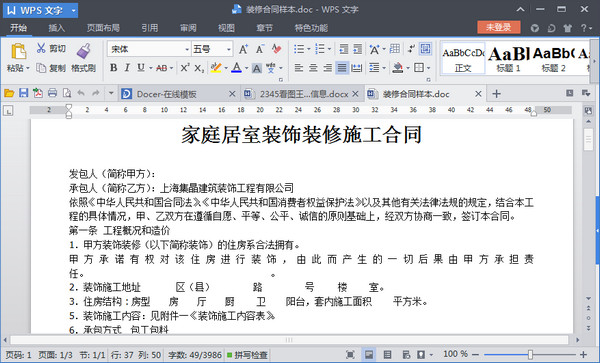Apply blue font color (A icon)
This screenshot has height=363, width=600.
(236, 68)
